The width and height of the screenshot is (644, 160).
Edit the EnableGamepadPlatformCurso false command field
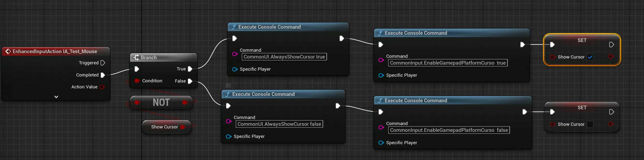coord(449,130)
